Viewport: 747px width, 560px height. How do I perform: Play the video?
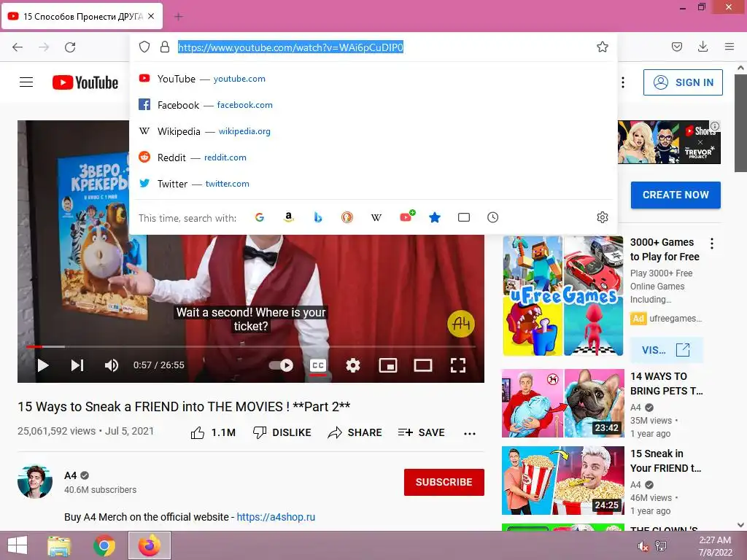coord(43,365)
